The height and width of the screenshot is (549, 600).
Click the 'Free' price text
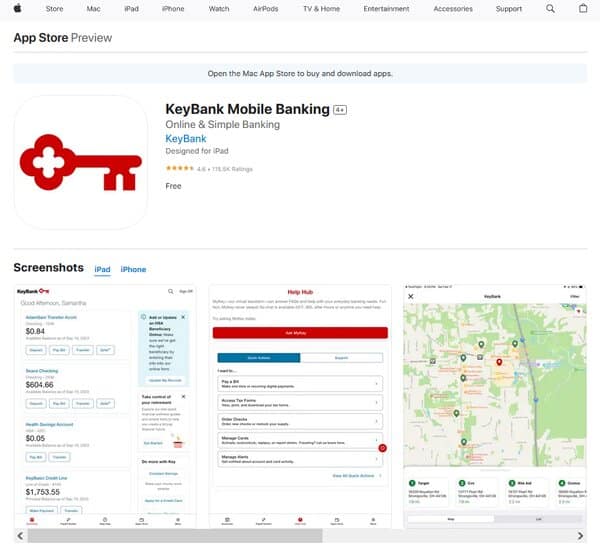pos(173,186)
